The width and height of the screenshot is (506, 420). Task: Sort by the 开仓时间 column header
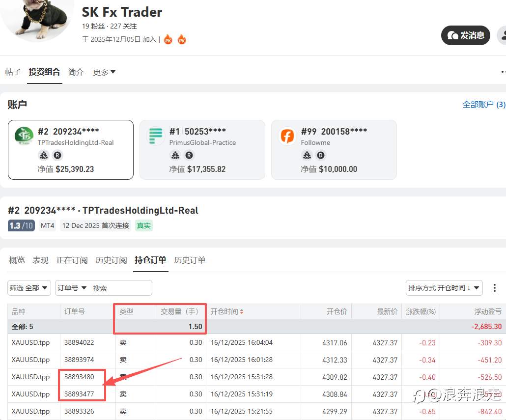pos(227,311)
